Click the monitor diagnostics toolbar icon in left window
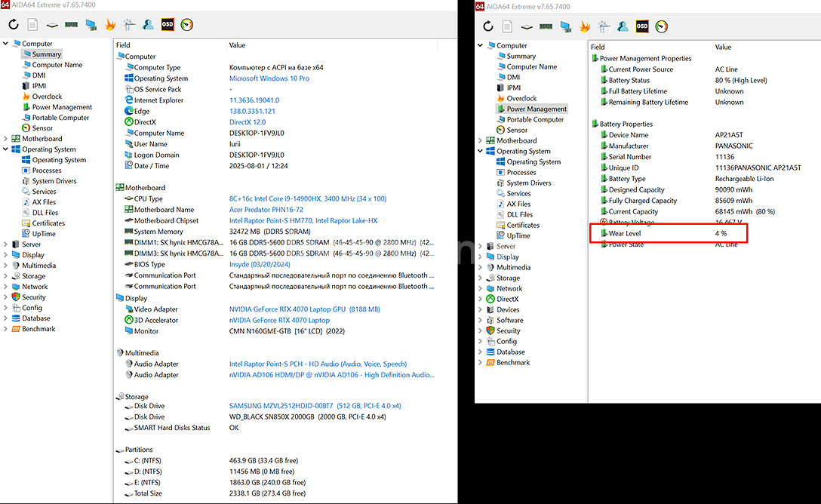821x504 pixels. tap(91, 25)
